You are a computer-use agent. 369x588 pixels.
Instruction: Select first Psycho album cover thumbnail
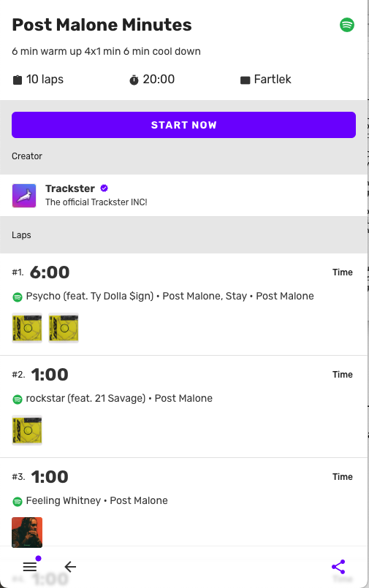27,328
